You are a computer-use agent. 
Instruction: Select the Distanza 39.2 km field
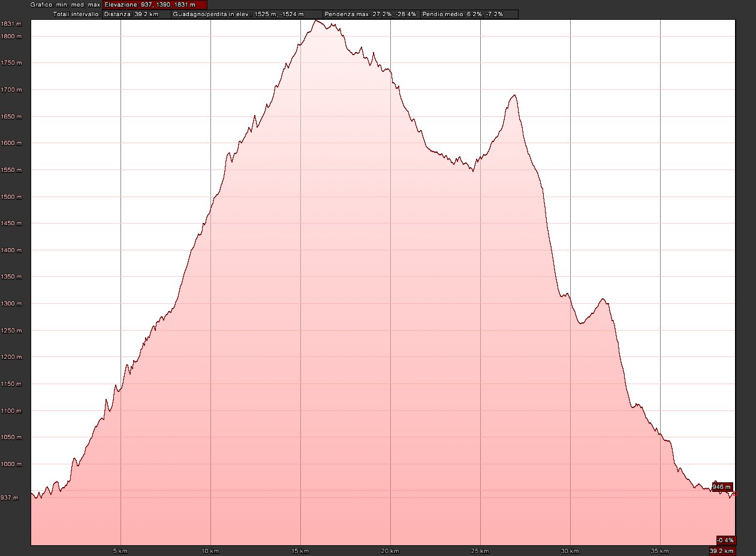coord(136,14)
